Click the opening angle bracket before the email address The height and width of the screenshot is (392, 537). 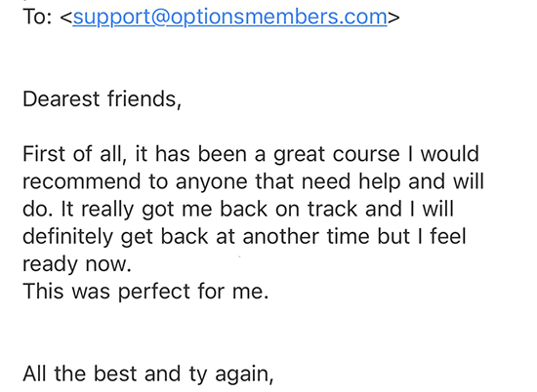coord(66,17)
